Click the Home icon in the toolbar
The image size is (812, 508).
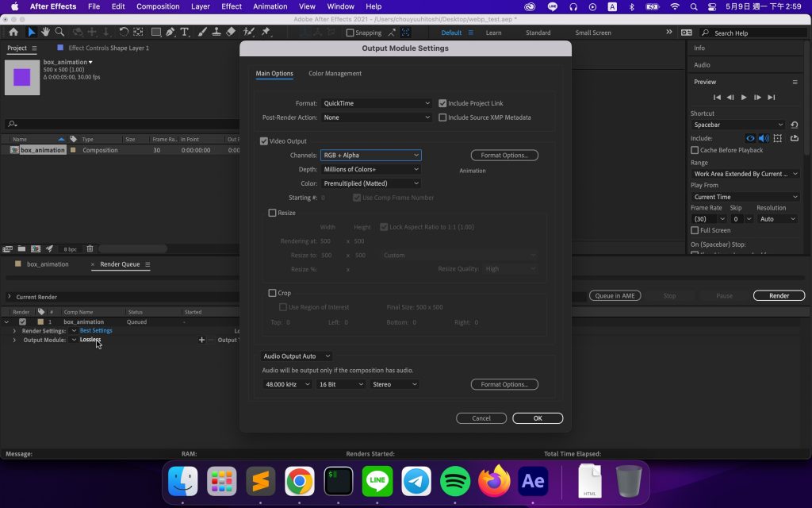pyautogui.click(x=13, y=33)
